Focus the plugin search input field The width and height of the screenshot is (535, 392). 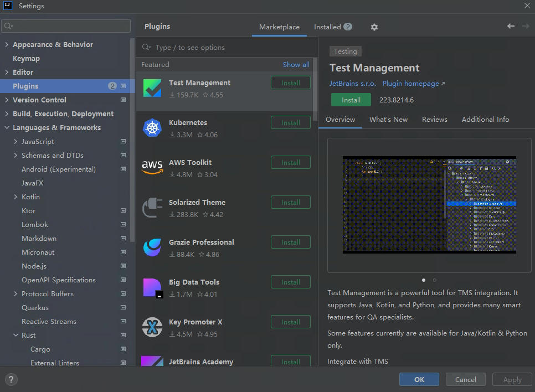point(227,48)
